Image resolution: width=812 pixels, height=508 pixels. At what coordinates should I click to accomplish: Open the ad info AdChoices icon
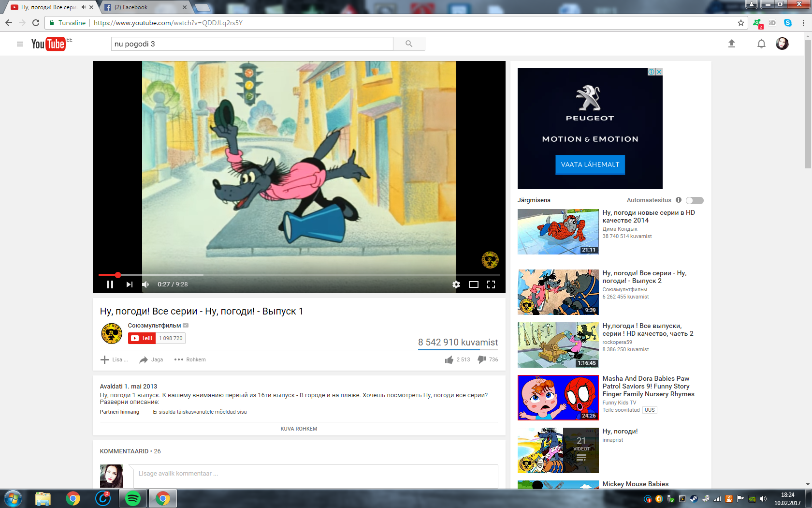click(x=652, y=72)
